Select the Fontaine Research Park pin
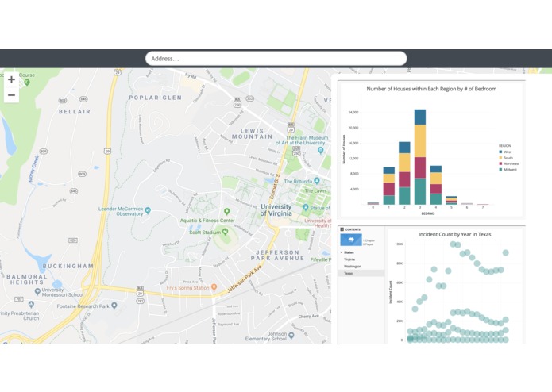The height and width of the screenshot is (392, 552). pyautogui.click(x=114, y=306)
